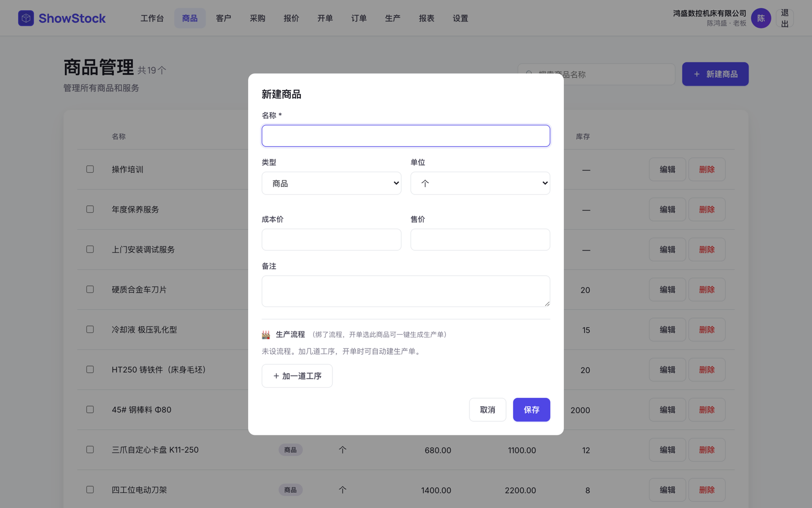Click 删除 for 四工位电动刀架
Screen dimensions: 812x508
(x=707, y=490)
